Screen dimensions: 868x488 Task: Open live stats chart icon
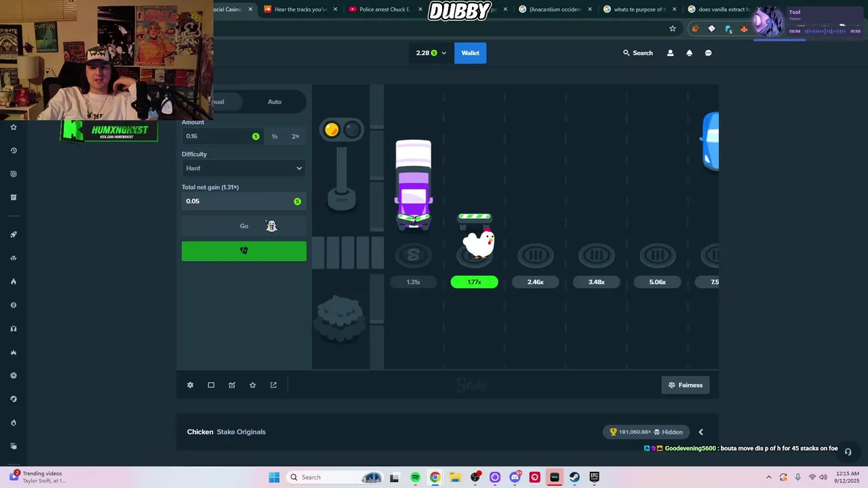tap(232, 385)
